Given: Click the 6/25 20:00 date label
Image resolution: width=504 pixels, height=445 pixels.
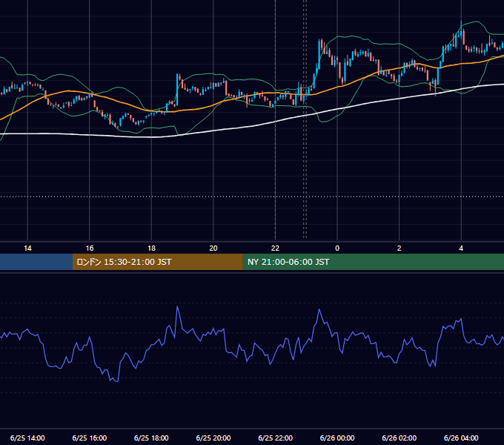Looking at the screenshot, I should click(x=213, y=438).
